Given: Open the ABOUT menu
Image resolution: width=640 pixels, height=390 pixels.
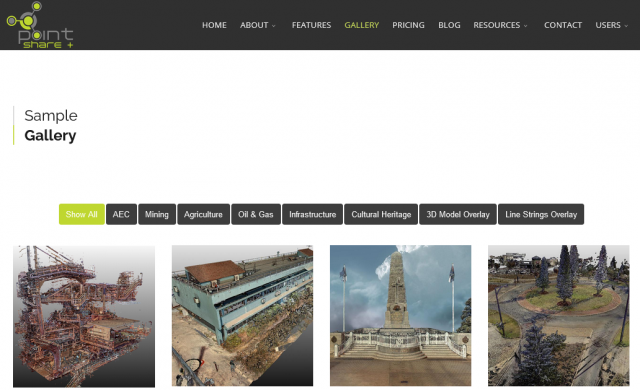Looking at the screenshot, I should pos(254,25).
